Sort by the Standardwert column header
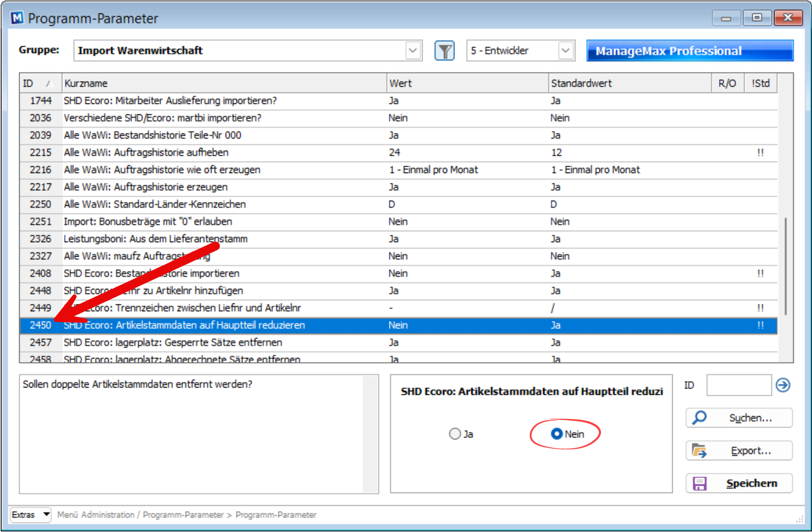Image resolution: width=812 pixels, height=532 pixels. 629,84
